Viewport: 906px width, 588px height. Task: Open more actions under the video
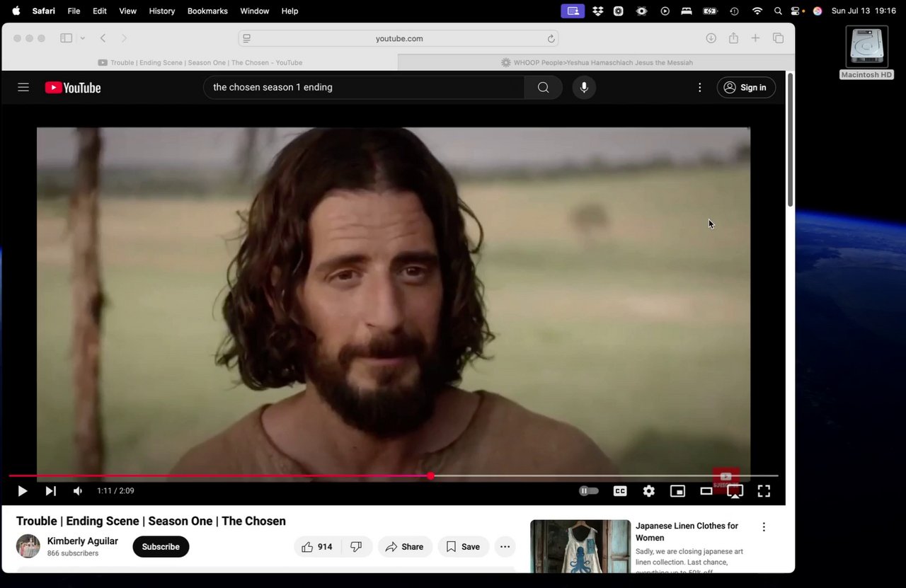(505, 546)
